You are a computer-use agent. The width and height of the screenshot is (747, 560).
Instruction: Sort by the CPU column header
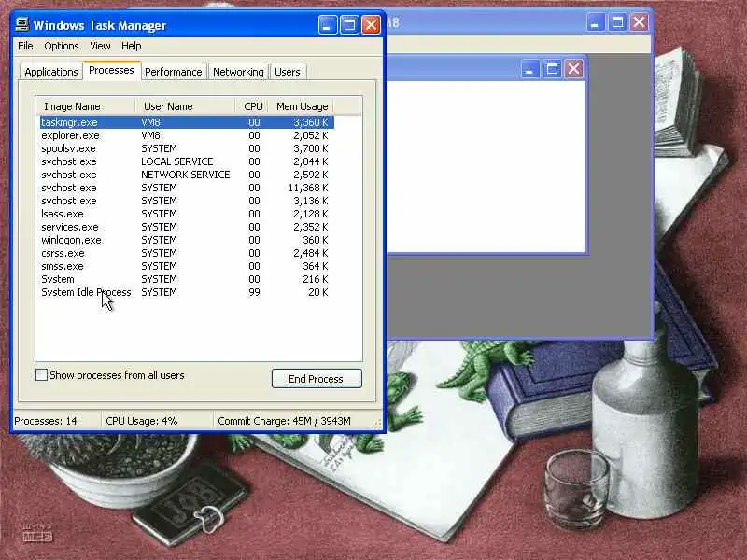[x=251, y=106]
